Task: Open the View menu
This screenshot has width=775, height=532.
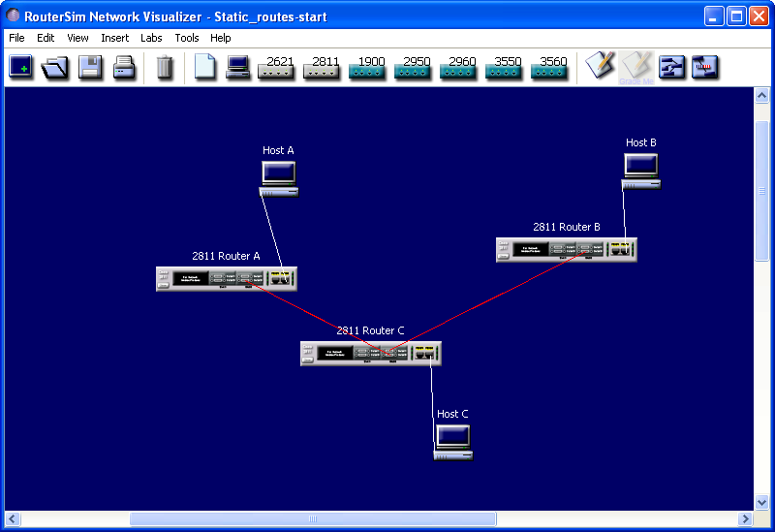Action: click(77, 38)
